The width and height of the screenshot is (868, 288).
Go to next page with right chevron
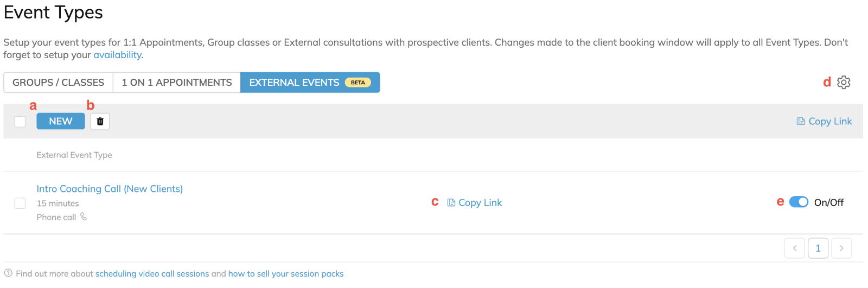click(x=841, y=248)
